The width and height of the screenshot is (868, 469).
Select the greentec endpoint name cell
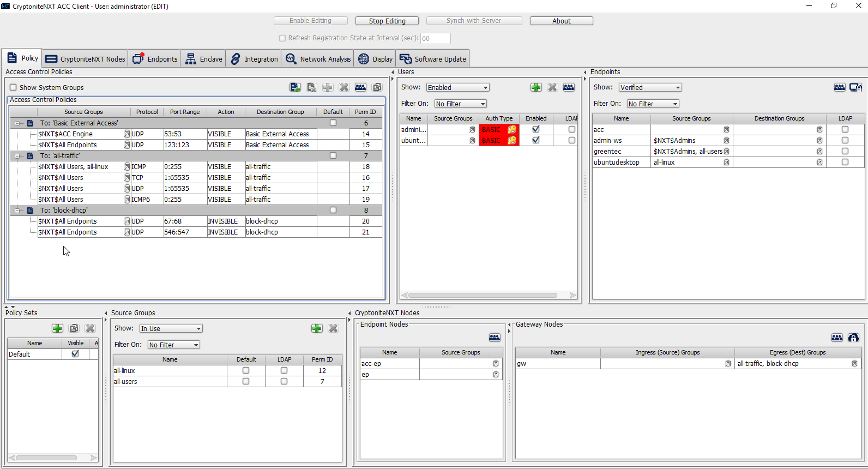[x=621, y=152]
